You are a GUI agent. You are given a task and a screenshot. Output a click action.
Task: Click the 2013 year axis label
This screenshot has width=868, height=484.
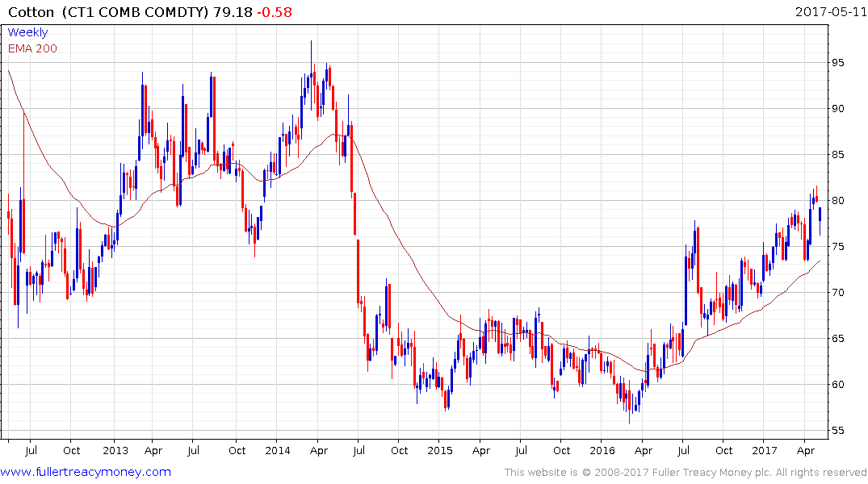(115, 450)
